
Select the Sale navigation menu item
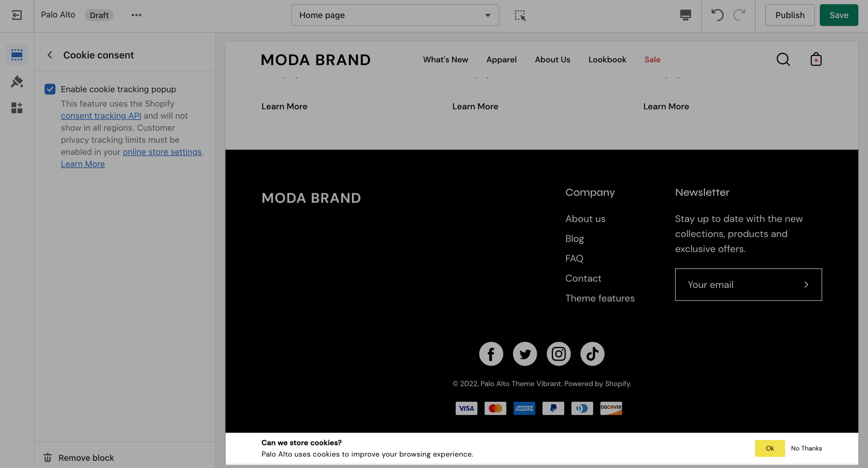pos(652,59)
